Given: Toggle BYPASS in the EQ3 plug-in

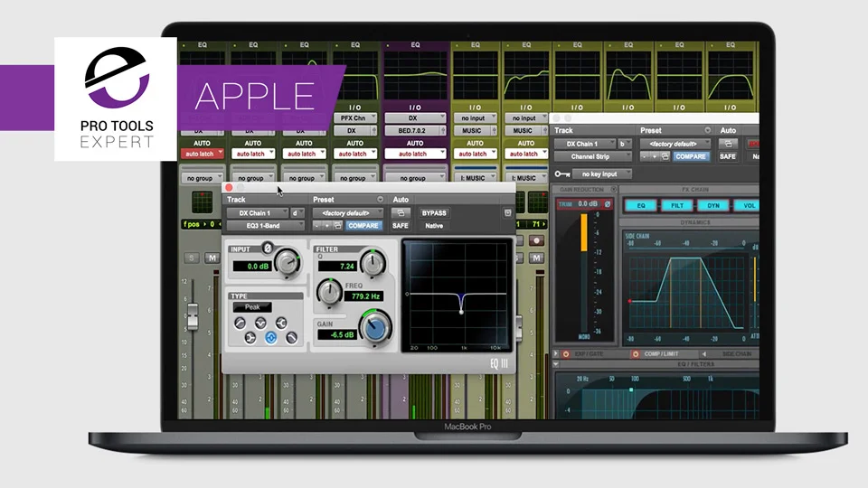Looking at the screenshot, I should click(x=434, y=213).
